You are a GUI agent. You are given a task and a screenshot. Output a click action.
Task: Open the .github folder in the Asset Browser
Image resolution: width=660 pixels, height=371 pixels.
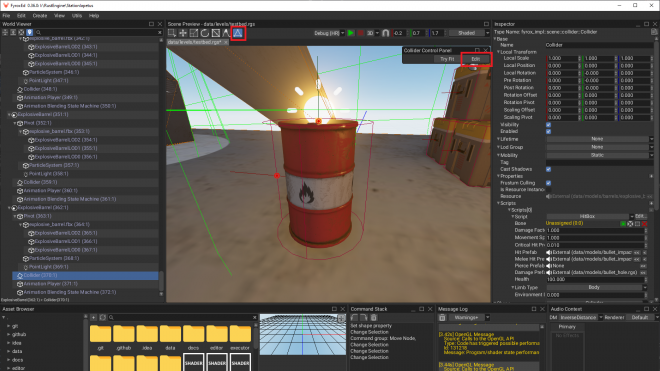pos(123,338)
